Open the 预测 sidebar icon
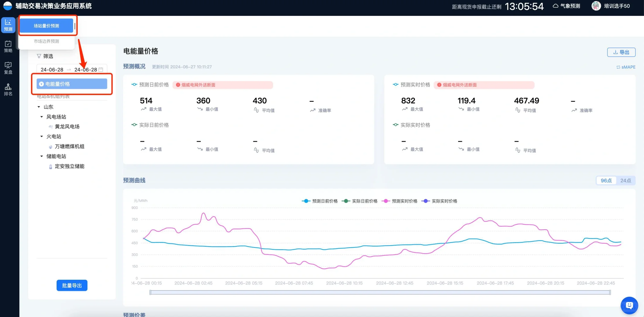 pyautogui.click(x=8, y=25)
